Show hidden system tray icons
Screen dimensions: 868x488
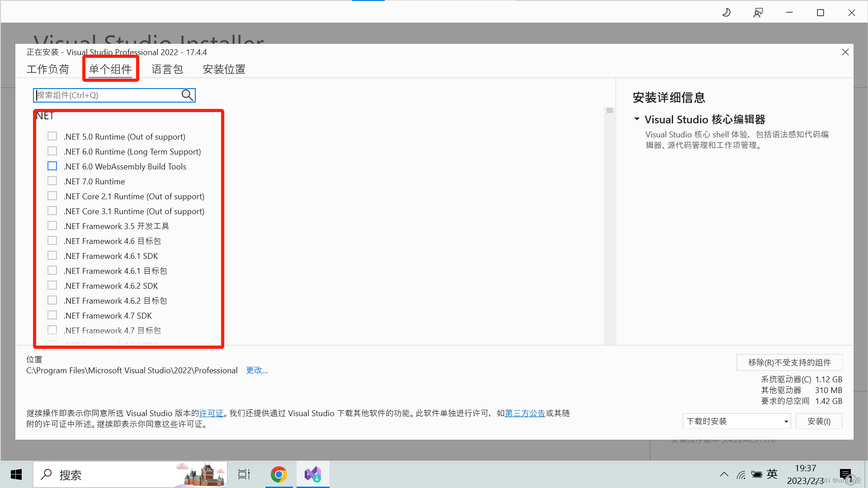pos(724,474)
